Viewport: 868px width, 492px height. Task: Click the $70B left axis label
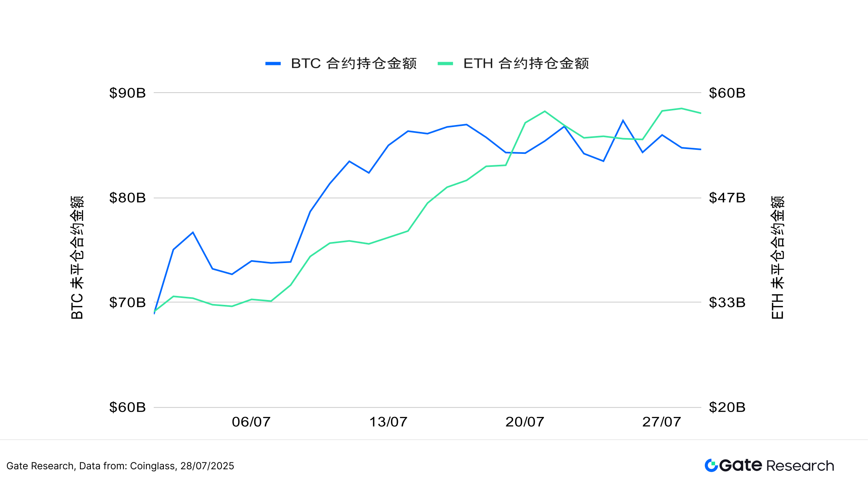(127, 302)
